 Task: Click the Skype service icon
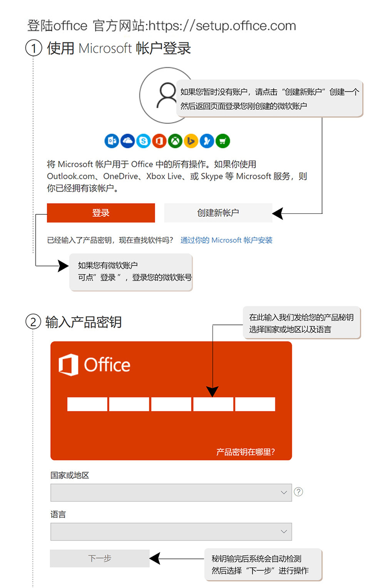(144, 141)
